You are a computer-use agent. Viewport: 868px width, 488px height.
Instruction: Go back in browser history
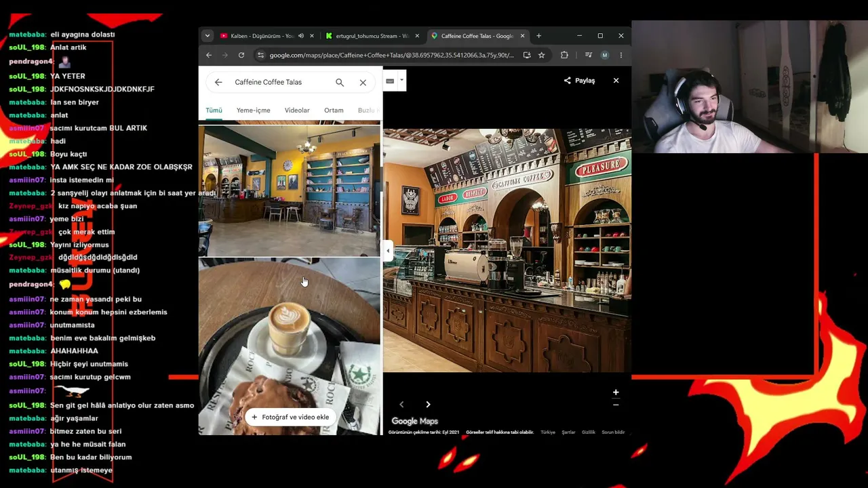click(209, 55)
